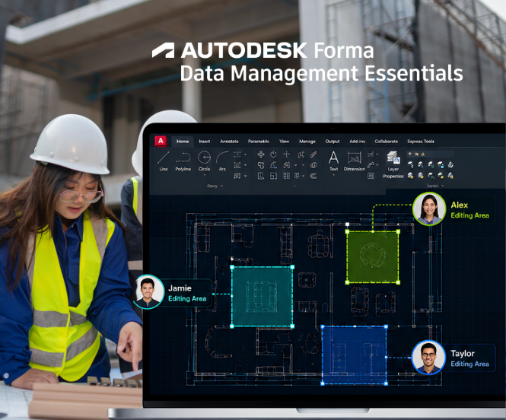Click the Move tool four-arrow icon

261,154
